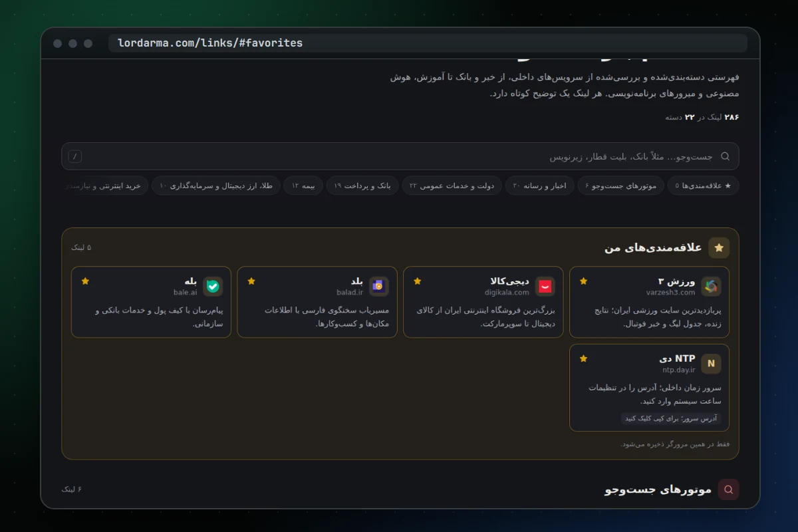Select the "بانک و پرداخت ۱۹" chip
This screenshot has width=798, height=532.
pos(362,186)
